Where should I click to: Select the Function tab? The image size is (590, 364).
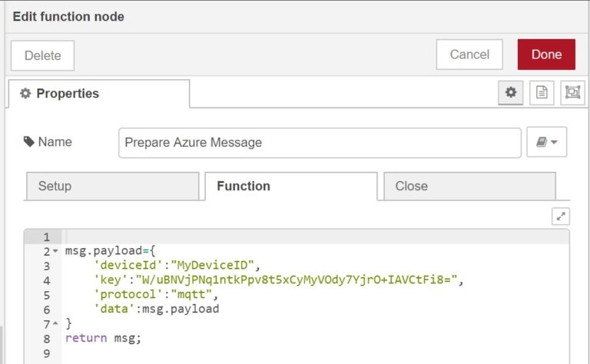(x=290, y=186)
